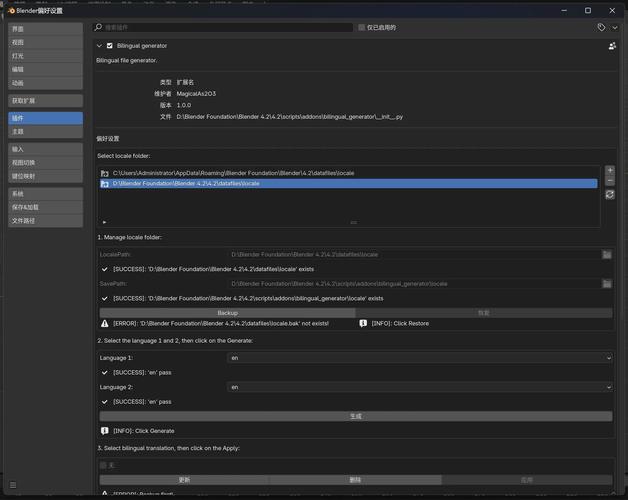Open the 输入 (Input) preferences tab
628x500 pixels.
pos(45,149)
